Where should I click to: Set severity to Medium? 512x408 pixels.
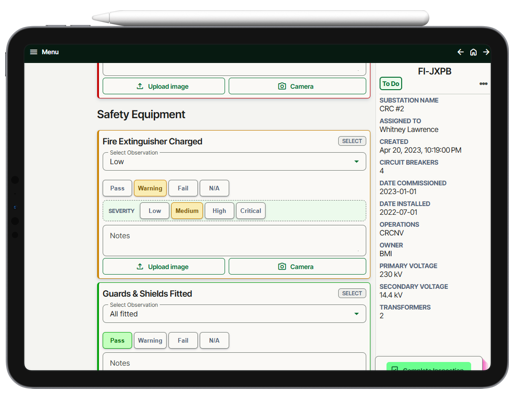click(x=187, y=211)
